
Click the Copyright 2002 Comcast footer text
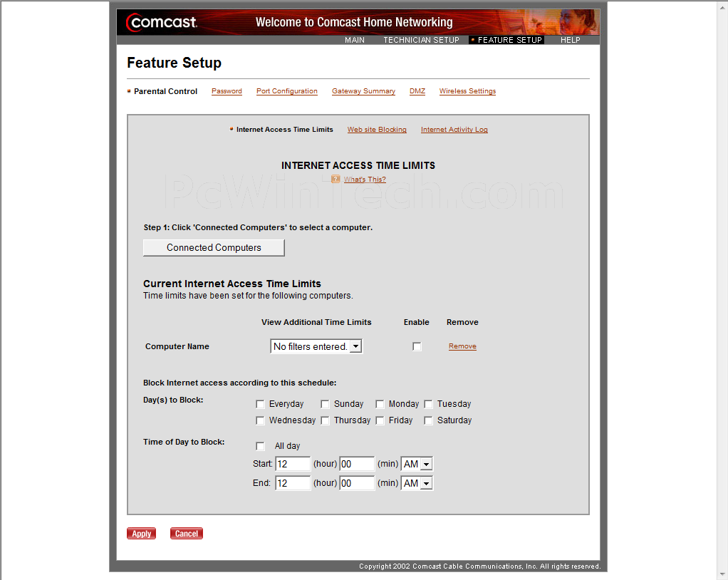pos(479,566)
